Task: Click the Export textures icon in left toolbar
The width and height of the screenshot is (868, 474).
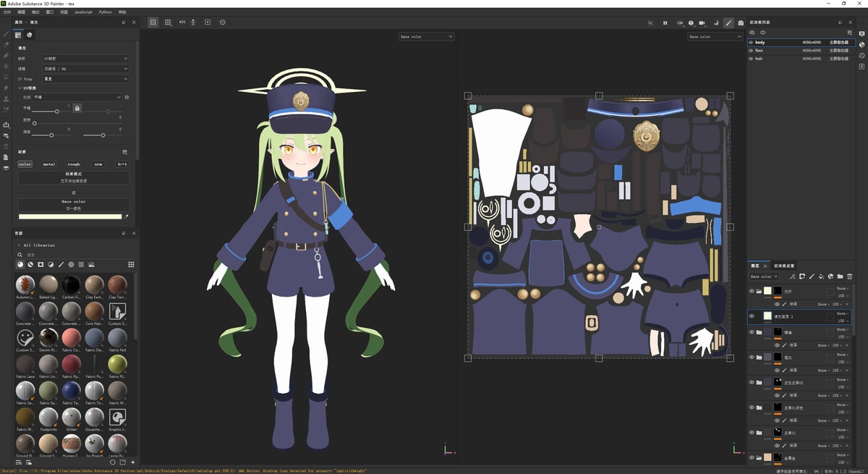Action: point(6,124)
